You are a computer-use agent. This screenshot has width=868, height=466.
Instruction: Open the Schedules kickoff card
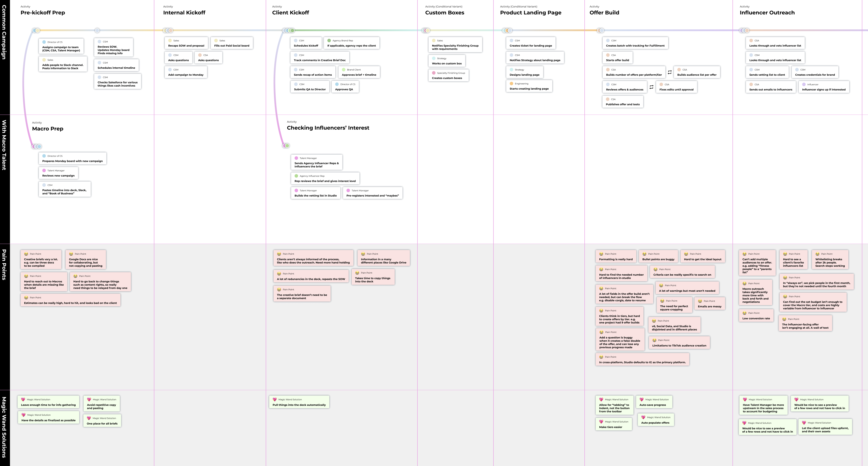306,43
